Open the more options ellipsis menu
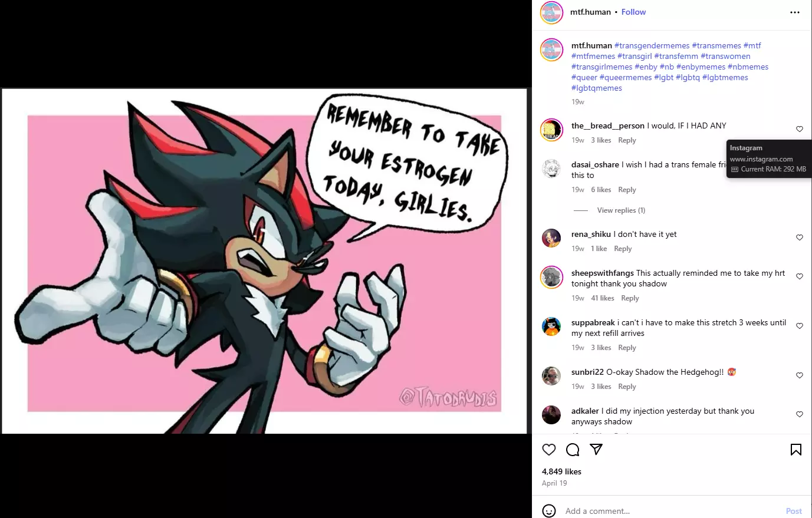The width and height of the screenshot is (812, 518). coord(795,12)
